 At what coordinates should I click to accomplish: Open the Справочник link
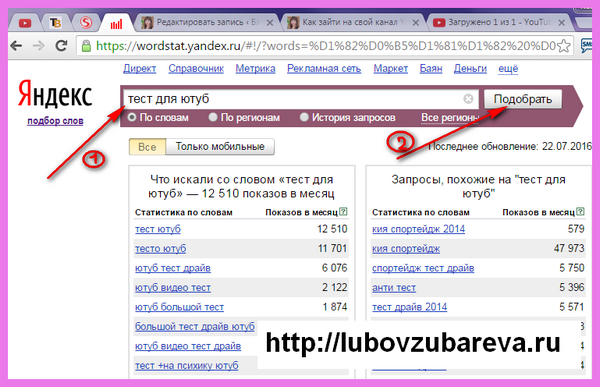click(x=196, y=69)
